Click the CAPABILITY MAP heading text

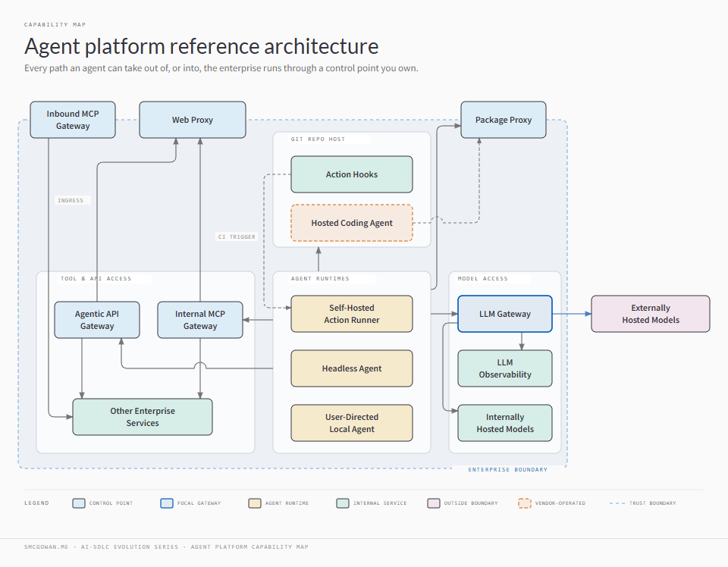(x=55, y=24)
